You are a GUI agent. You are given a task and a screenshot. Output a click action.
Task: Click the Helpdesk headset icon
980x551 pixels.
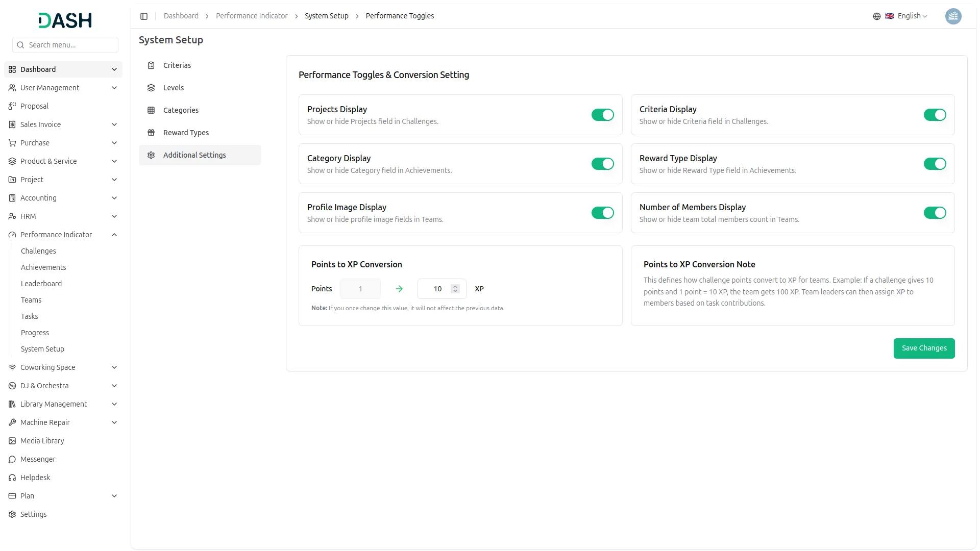[12, 478]
